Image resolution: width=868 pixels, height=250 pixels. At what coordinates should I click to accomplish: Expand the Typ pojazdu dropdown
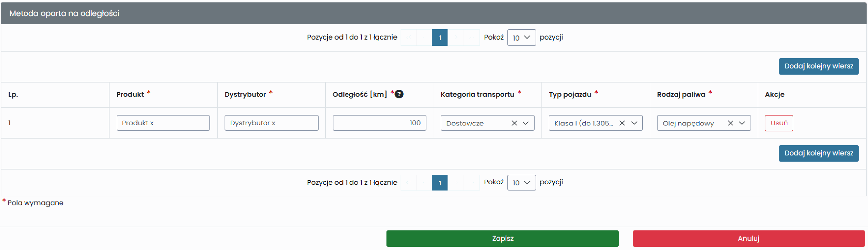coord(634,123)
